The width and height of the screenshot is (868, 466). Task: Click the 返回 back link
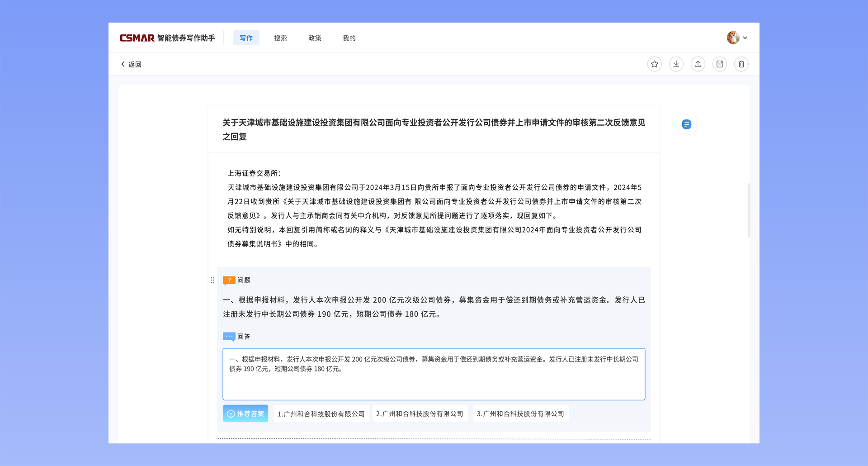pyautogui.click(x=131, y=64)
